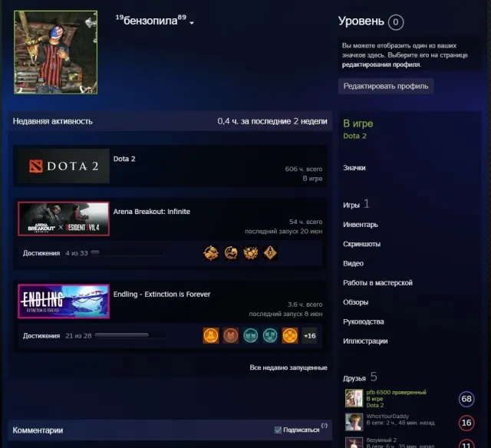Open the Обзоры section
Image resolution: width=491 pixels, height=448 pixels.
tap(356, 302)
